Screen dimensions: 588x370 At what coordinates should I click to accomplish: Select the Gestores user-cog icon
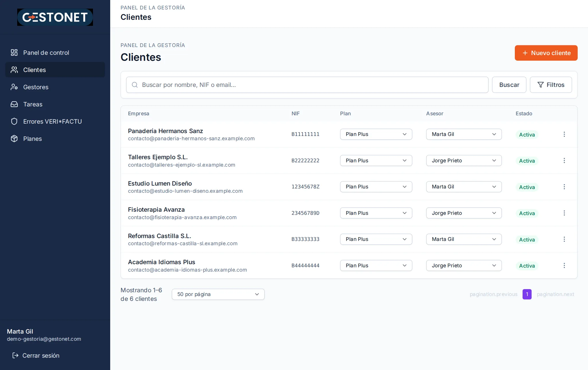coord(14,87)
